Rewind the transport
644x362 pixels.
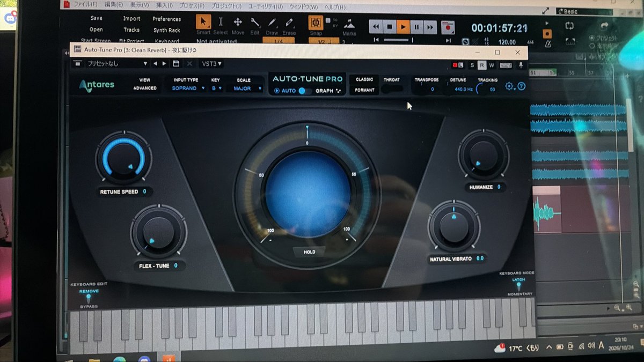point(376,26)
